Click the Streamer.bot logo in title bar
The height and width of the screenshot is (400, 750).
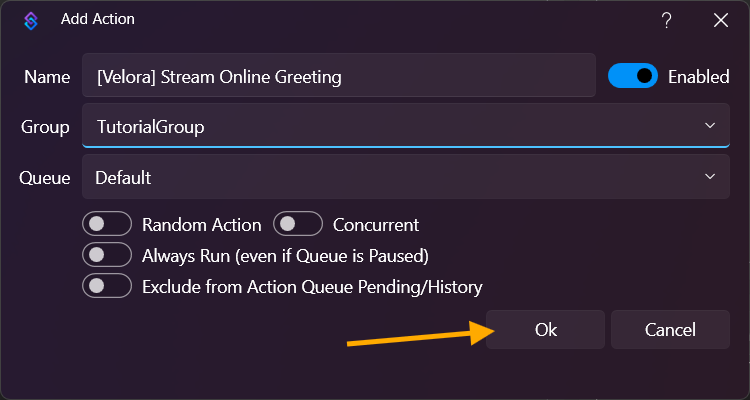pyautogui.click(x=31, y=20)
